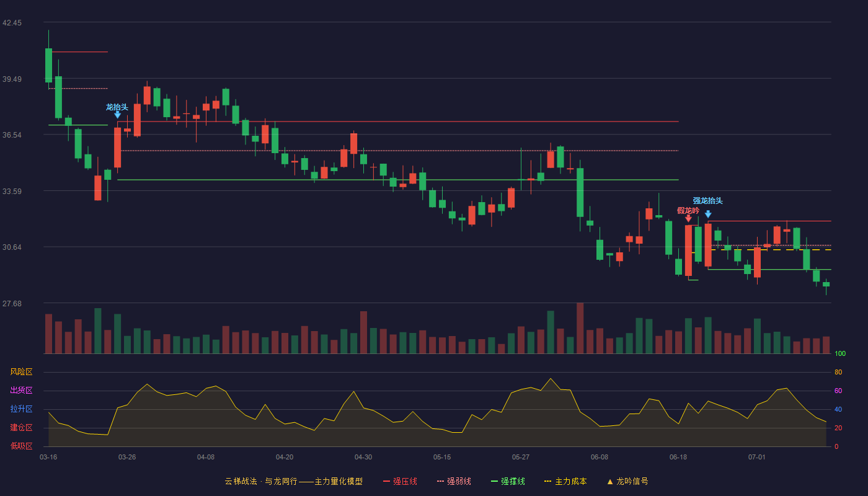Click the 06-08 date axis label
The height and width of the screenshot is (496, 868).
click(600, 457)
